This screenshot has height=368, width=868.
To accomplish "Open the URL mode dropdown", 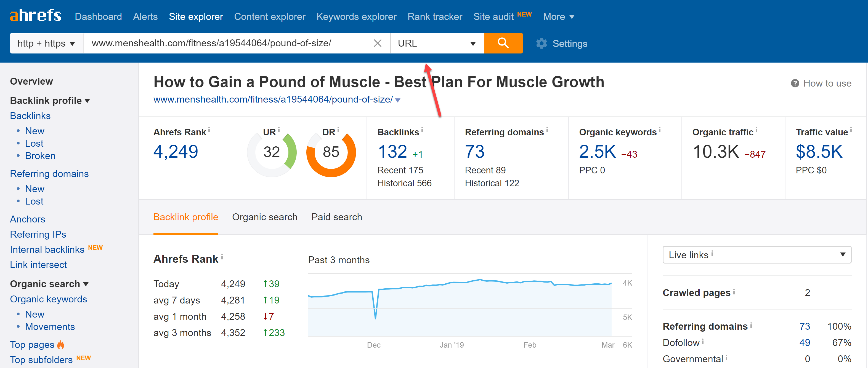I will [437, 43].
